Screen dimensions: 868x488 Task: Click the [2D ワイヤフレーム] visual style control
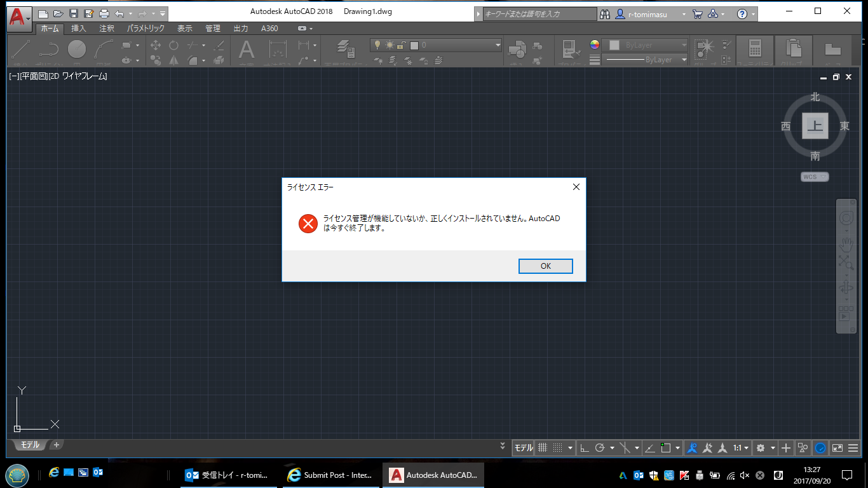point(78,76)
